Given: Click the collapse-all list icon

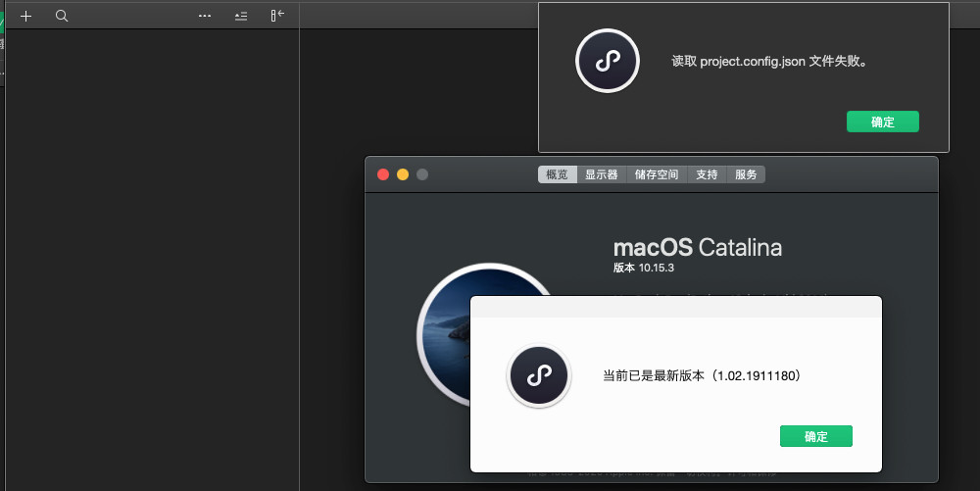Looking at the screenshot, I should [x=241, y=17].
